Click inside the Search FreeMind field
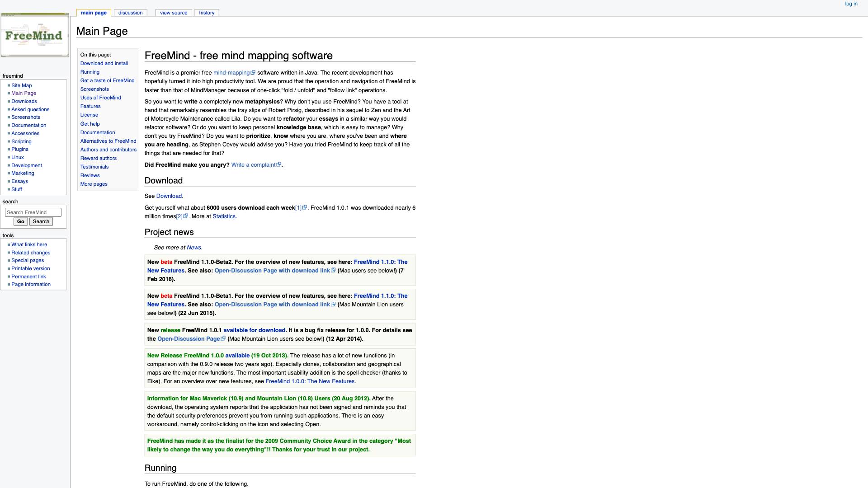The image size is (868, 488). click(33, 212)
